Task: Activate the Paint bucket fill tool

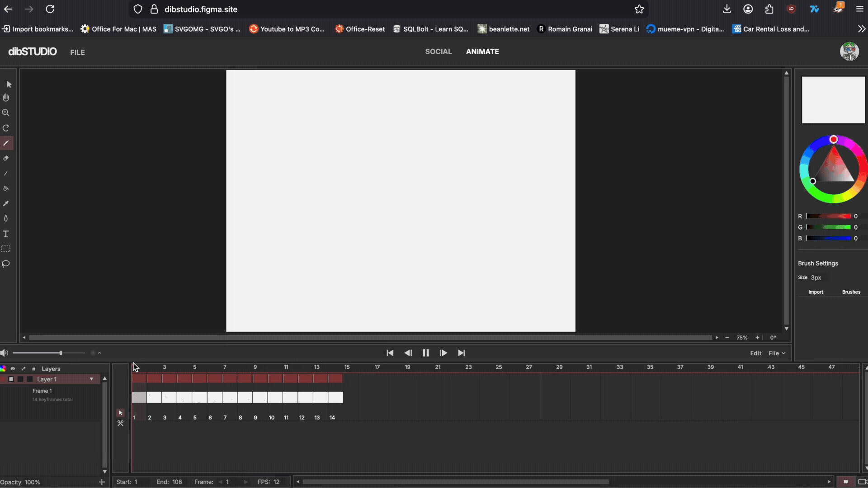Action: 6,188
